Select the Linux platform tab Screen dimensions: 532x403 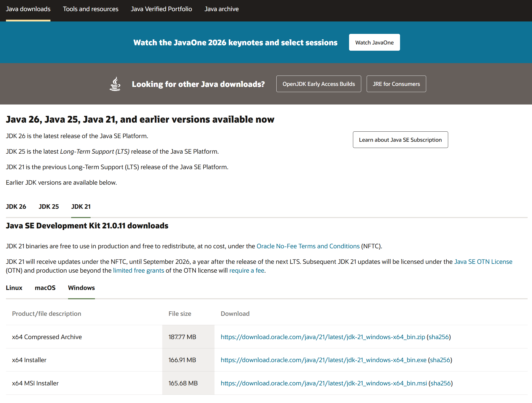tap(14, 288)
